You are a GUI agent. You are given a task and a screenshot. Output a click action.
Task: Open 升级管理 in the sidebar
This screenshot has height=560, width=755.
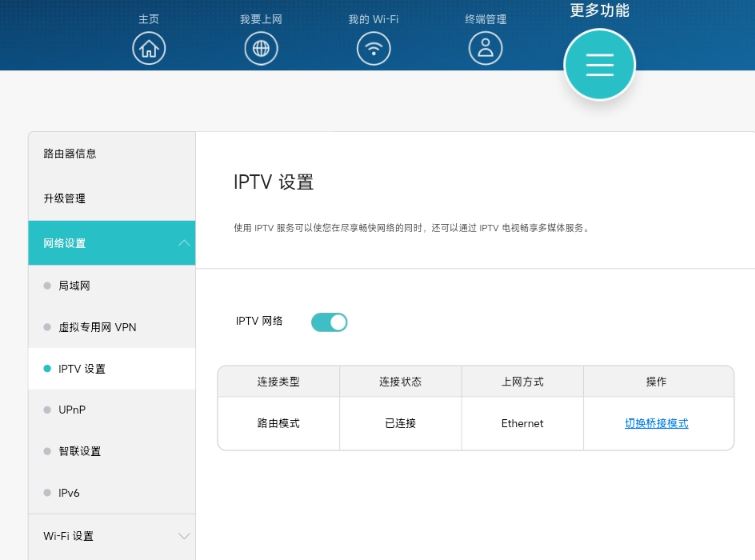click(64, 199)
